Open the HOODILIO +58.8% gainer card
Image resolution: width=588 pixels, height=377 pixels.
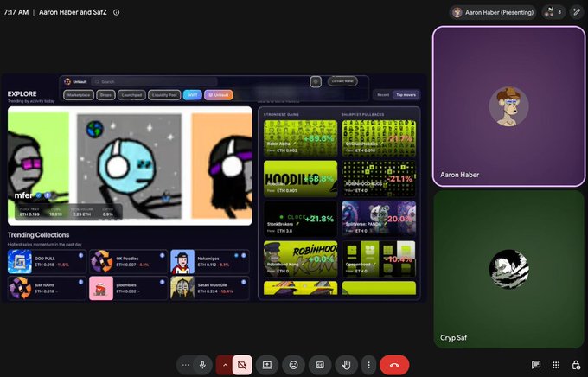click(300, 179)
